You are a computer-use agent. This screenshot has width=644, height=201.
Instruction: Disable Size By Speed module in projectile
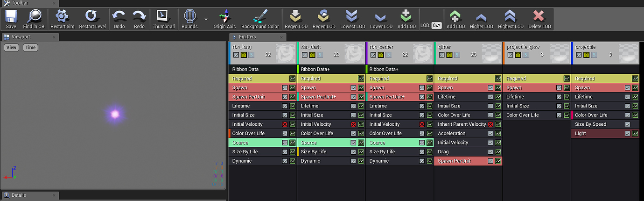point(627,124)
